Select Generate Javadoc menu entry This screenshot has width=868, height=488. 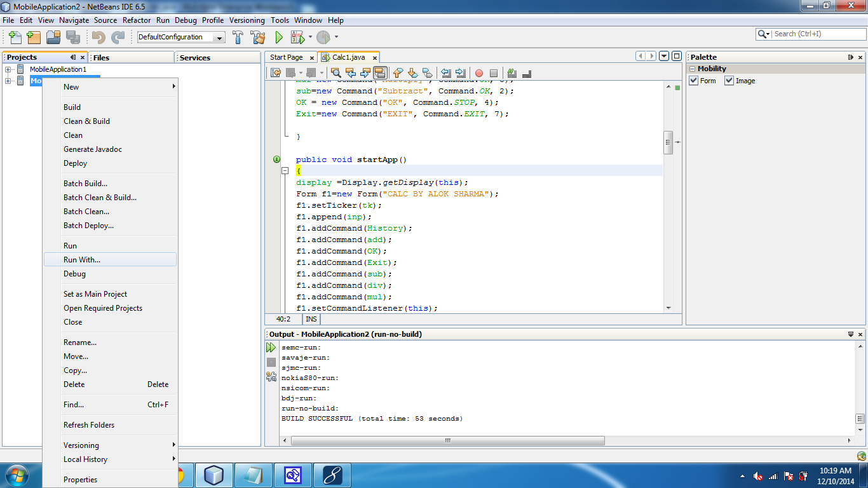[x=111, y=149]
